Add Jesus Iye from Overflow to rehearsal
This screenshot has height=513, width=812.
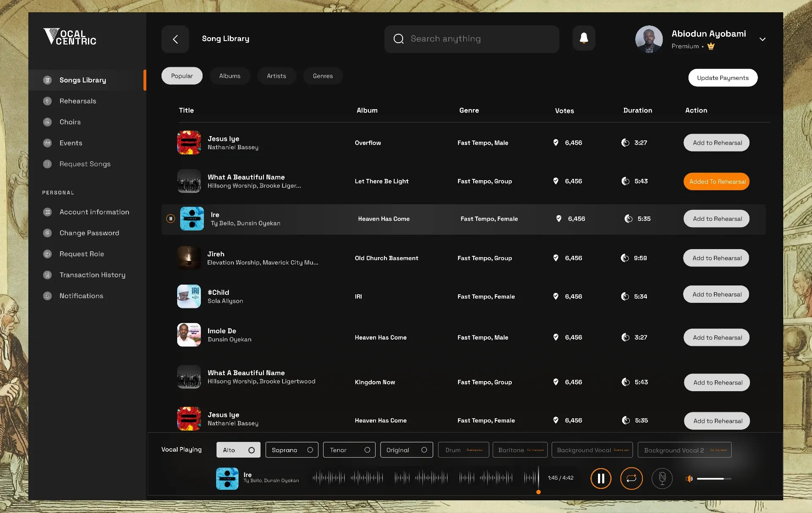tap(716, 143)
